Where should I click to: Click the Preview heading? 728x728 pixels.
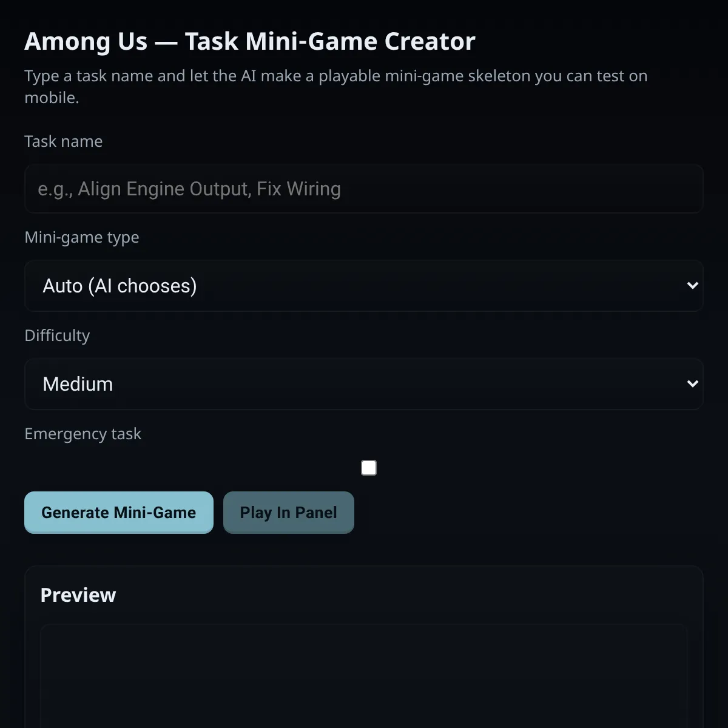[x=78, y=595]
